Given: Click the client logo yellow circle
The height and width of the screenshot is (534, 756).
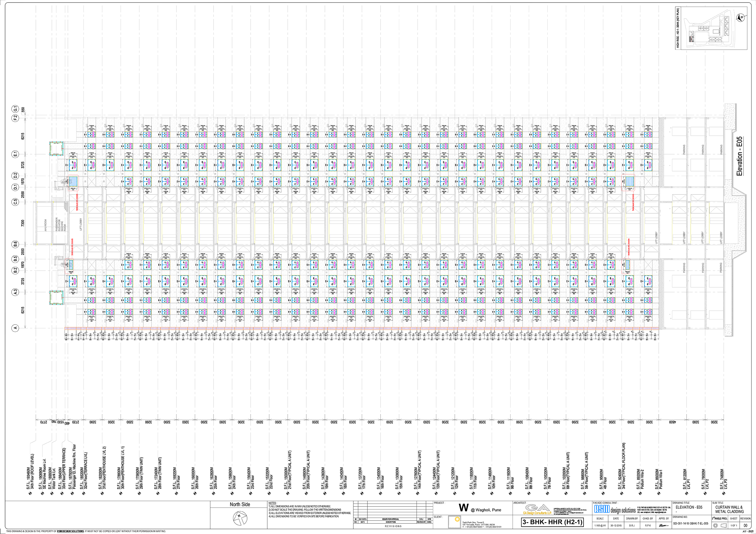Looking at the screenshot, I should click(457, 520).
